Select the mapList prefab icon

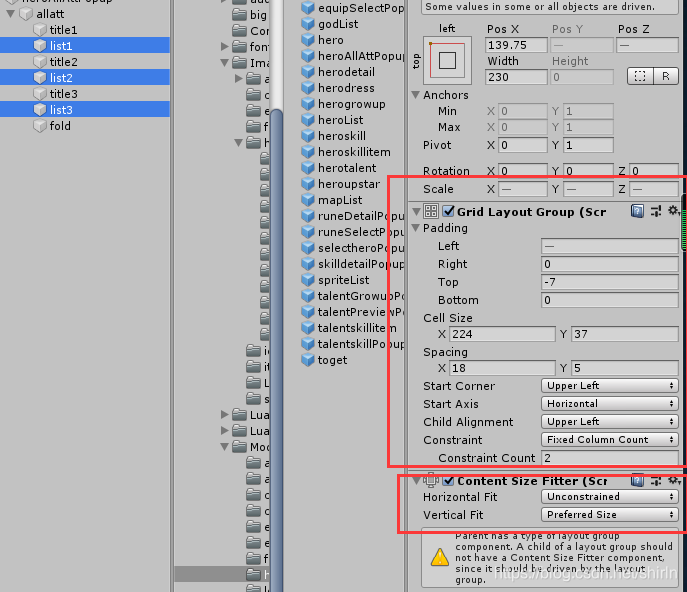tap(308, 200)
